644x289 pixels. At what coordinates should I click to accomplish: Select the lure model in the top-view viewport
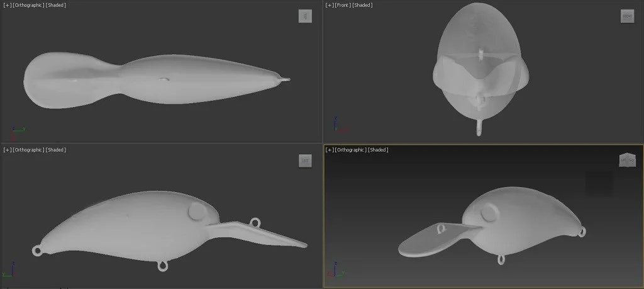point(156,80)
